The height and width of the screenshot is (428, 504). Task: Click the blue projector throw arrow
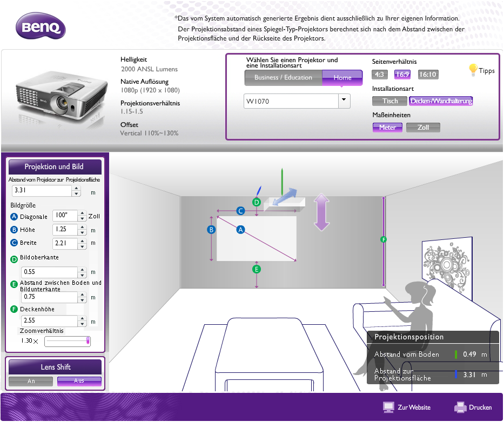[285, 197]
